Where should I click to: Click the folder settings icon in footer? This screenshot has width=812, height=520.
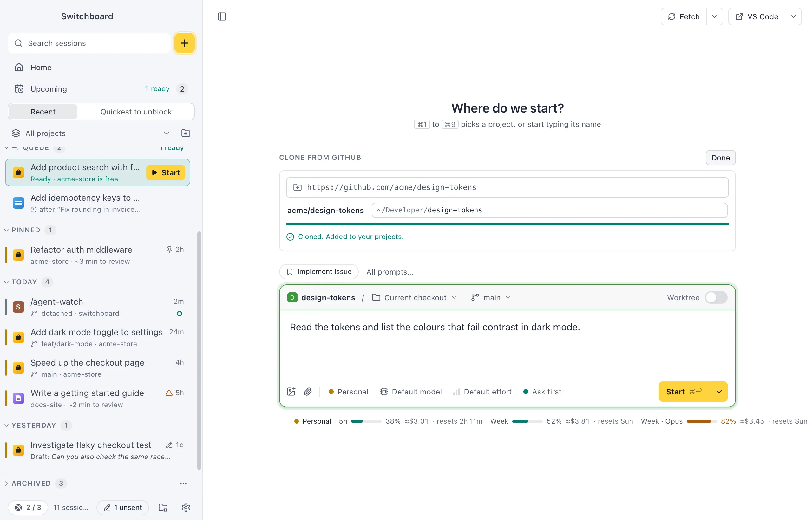(163, 508)
